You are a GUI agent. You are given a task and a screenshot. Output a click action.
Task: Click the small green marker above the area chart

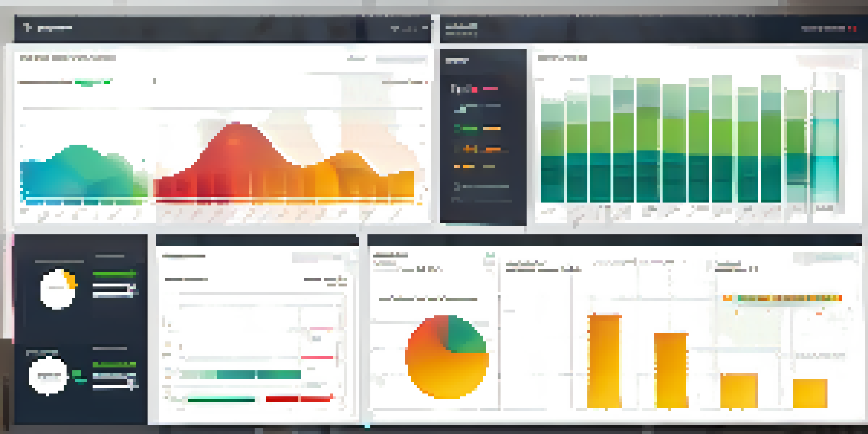point(93,82)
